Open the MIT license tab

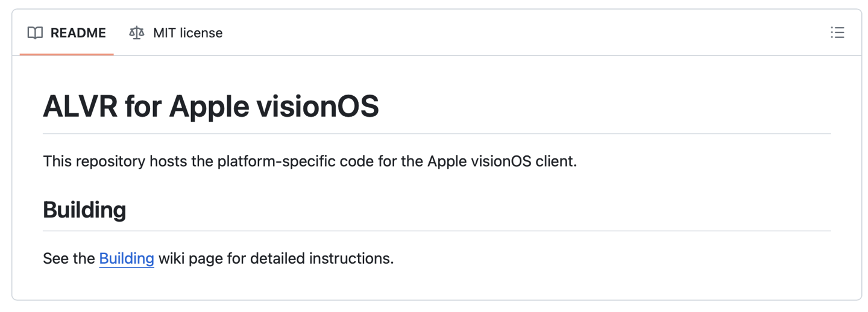pos(175,33)
